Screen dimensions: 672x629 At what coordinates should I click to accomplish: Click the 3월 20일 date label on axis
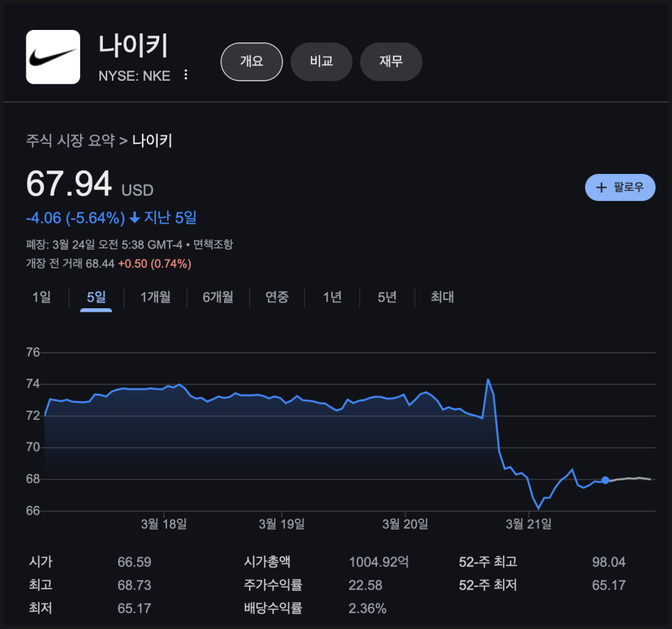pyautogui.click(x=405, y=524)
